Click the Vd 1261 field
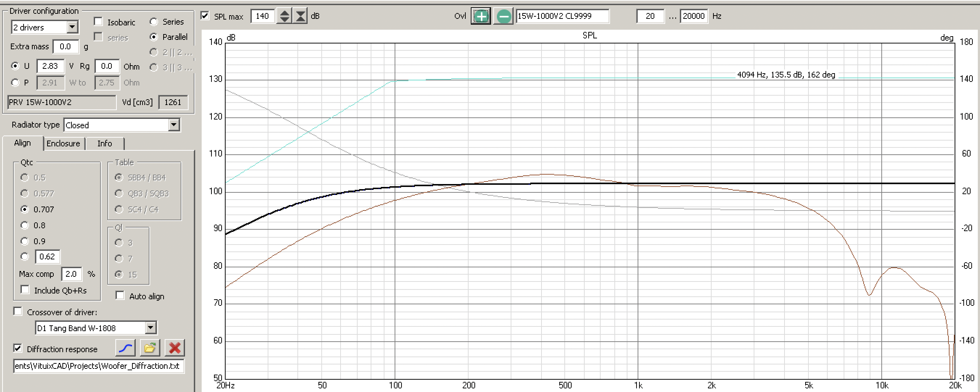Image resolution: width=980 pixels, height=392 pixels. click(173, 102)
